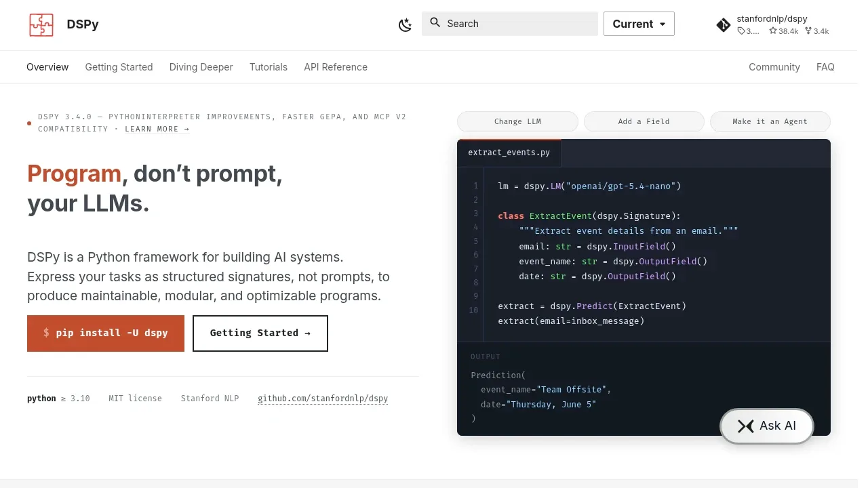868x488 pixels.
Task: Open the Ask AI chat button
Action: pyautogui.click(x=767, y=426)
